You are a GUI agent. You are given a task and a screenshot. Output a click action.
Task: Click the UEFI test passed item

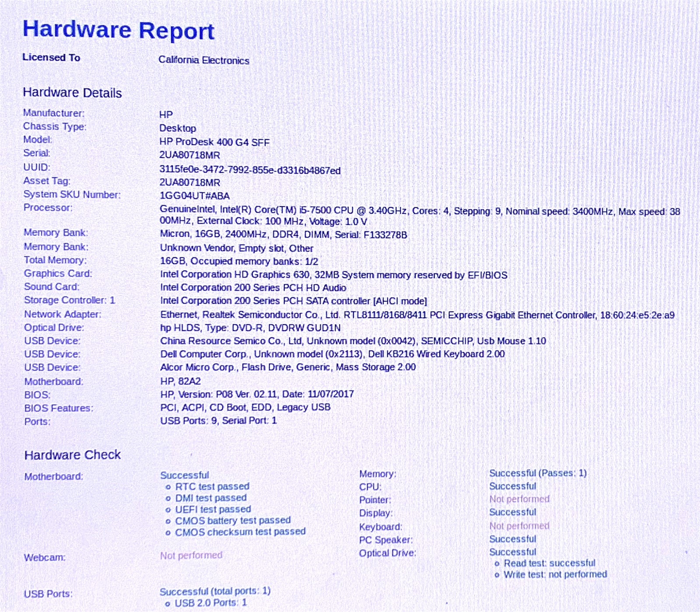tap(213, 509)
